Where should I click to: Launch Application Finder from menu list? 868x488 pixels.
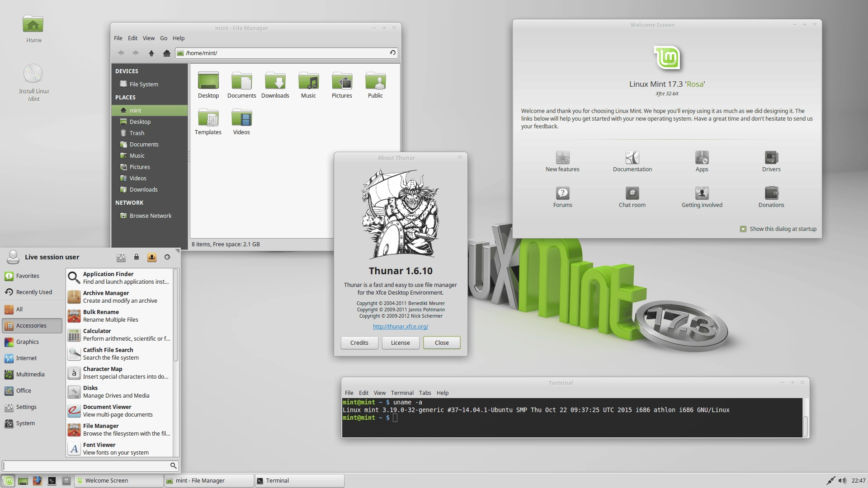click(x=119, y=278)
